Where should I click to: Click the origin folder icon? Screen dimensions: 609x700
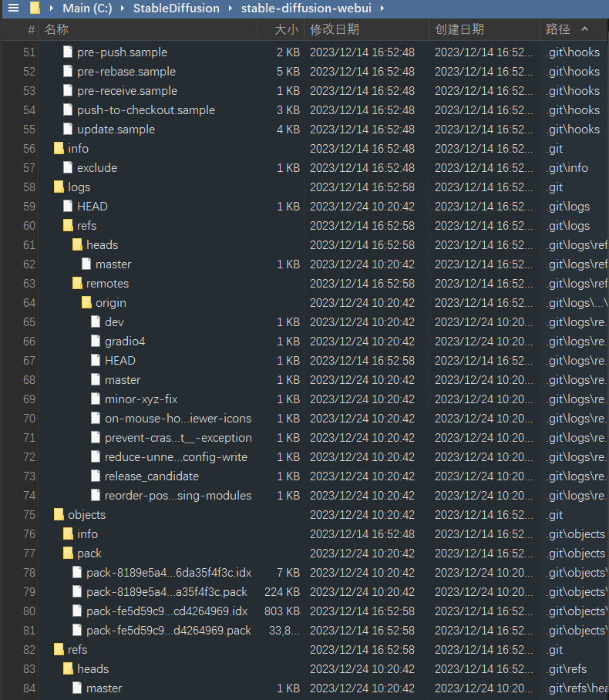[x=86, y=302]
